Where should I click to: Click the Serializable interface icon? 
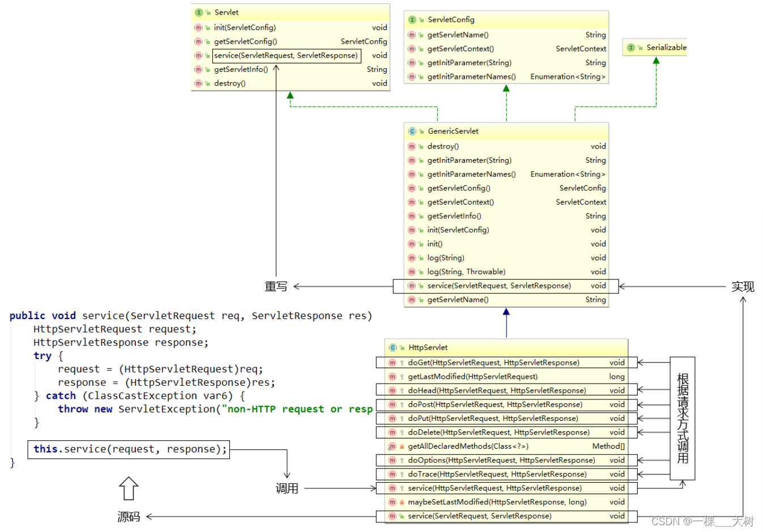point(631,48)
